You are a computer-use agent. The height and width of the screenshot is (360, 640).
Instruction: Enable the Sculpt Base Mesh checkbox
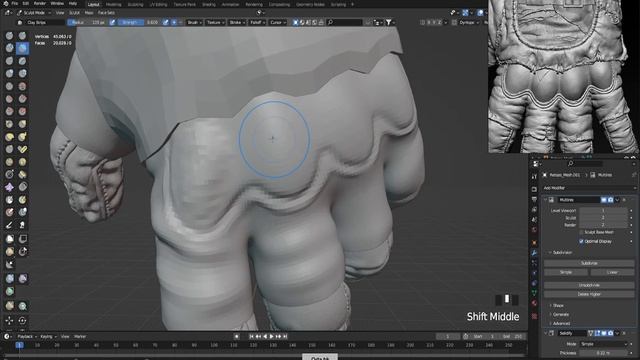[581, 232]
